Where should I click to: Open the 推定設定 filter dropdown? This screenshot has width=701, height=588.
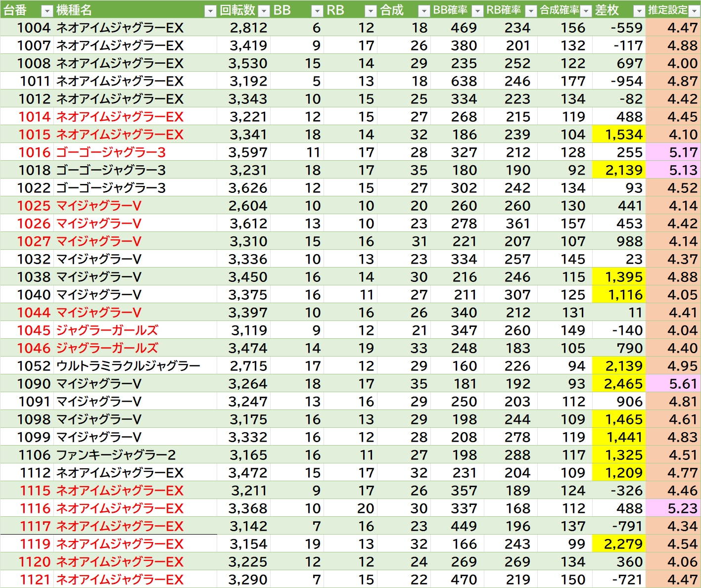pyautogui.click(x=694, y=11)
